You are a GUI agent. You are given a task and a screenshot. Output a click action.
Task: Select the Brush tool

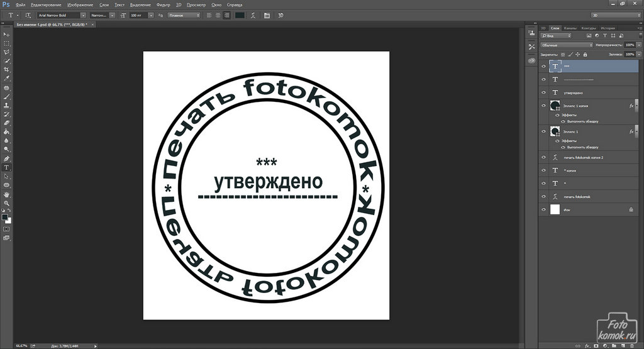pos(6,97)
